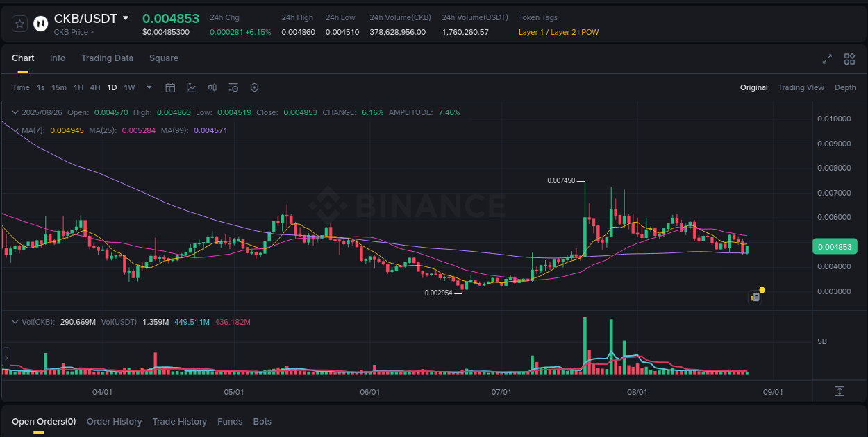
Task: Open the indicator display settings icon
Action: (x=233, y=87)
